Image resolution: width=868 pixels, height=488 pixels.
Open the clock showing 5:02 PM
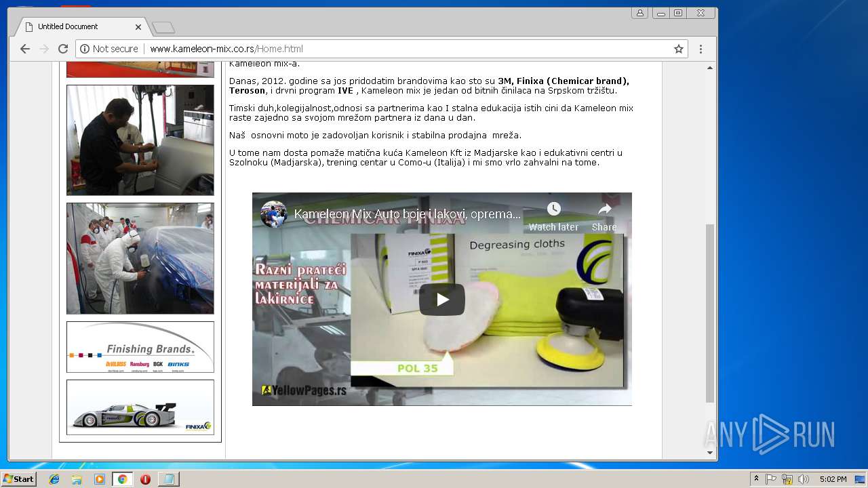coord(833,479)
